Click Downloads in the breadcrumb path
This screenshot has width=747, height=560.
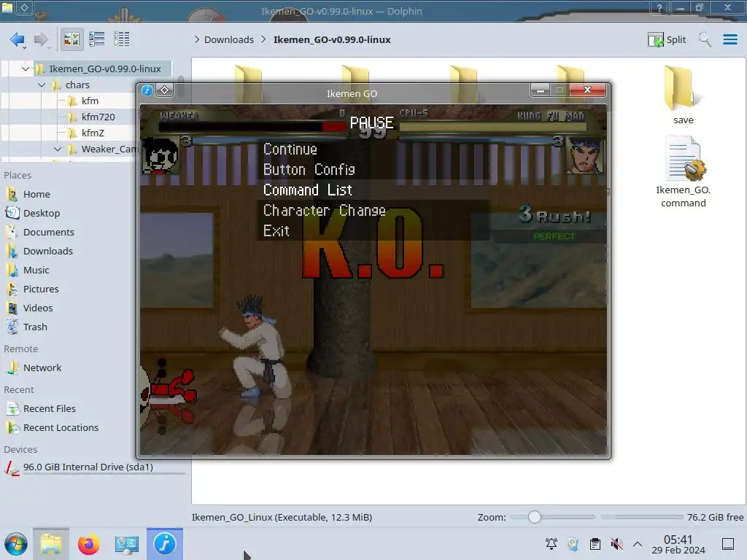[228, 39]
